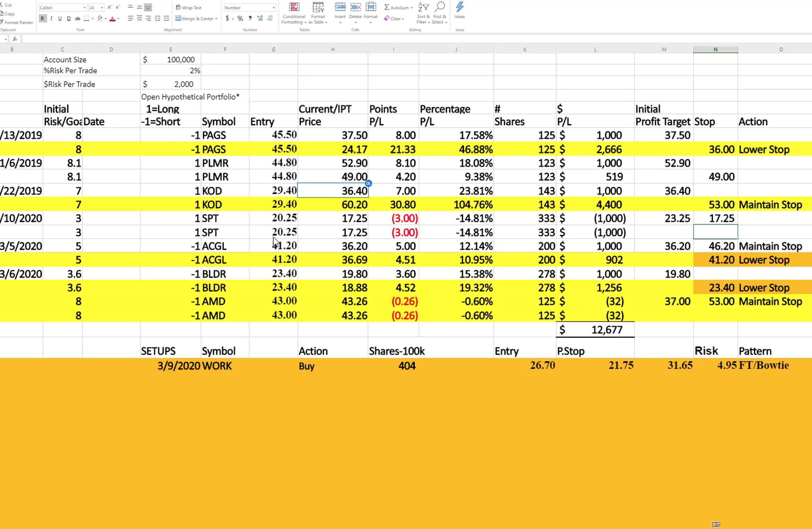Click Decrease Font Size icon

[118, 7]
